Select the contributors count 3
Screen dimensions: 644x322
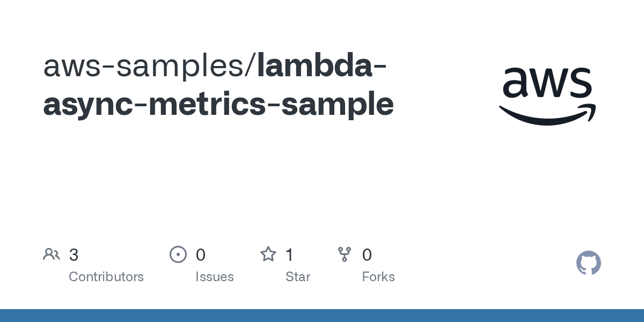point(74,255)
